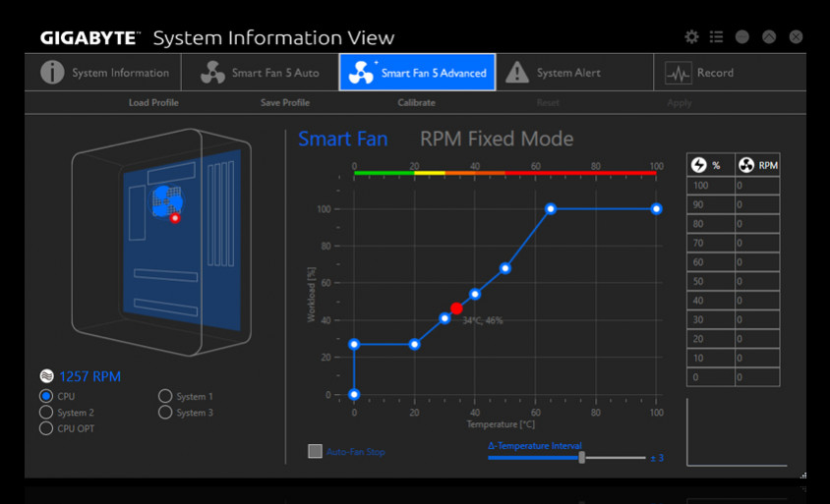Image resolution: width=830 pixels, height=504 pixels.
Task: Click the fan icon on Smart Fan 5 Auto
Action: 212,73
